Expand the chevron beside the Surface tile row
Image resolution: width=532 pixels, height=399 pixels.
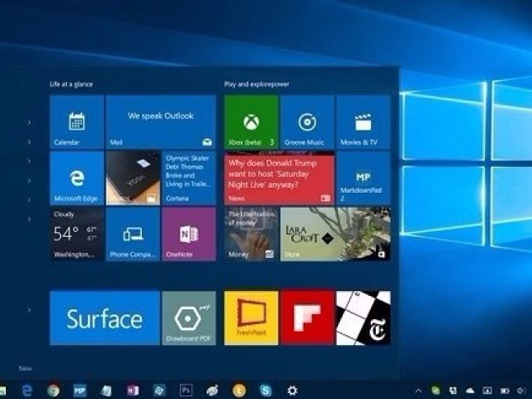(29, 310)
